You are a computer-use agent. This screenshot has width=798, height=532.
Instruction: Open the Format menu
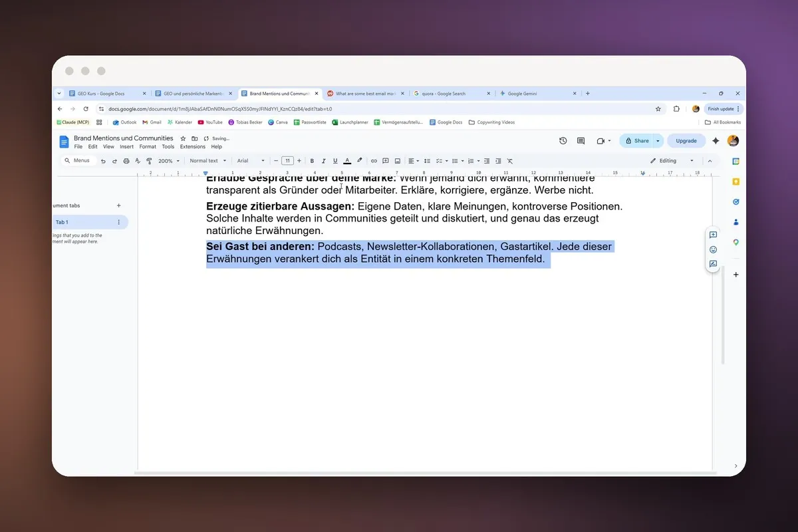148,147
